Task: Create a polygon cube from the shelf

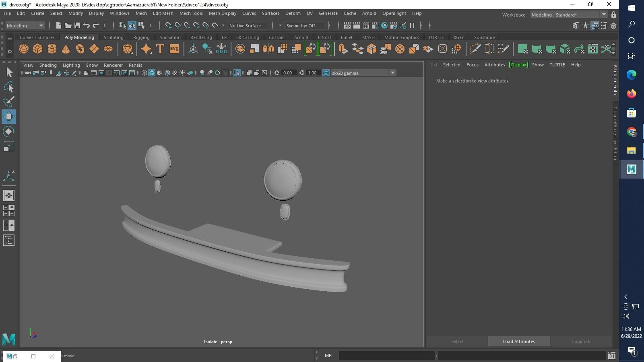Action: (38, 49)
